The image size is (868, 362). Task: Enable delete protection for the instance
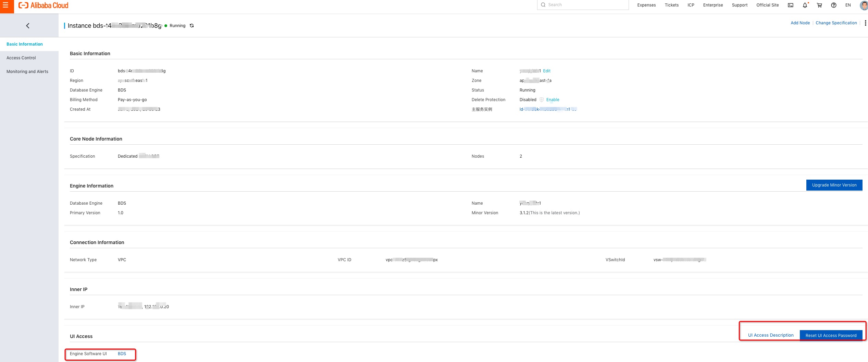click(x=553, y=100)
